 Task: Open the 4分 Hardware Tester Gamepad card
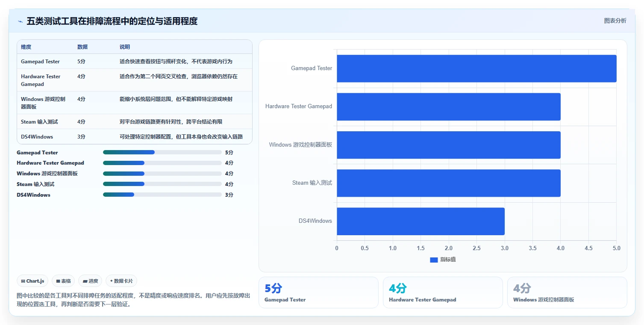coord(443,292)
